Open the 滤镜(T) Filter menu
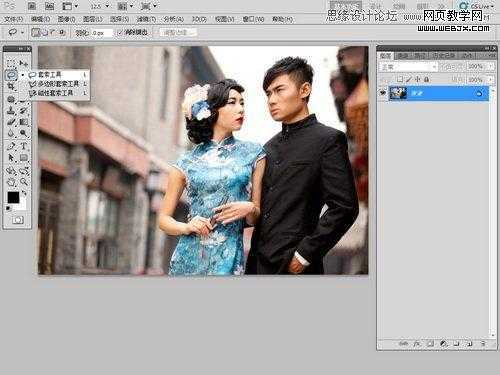500x375 pixels. [x=146, y=19]
